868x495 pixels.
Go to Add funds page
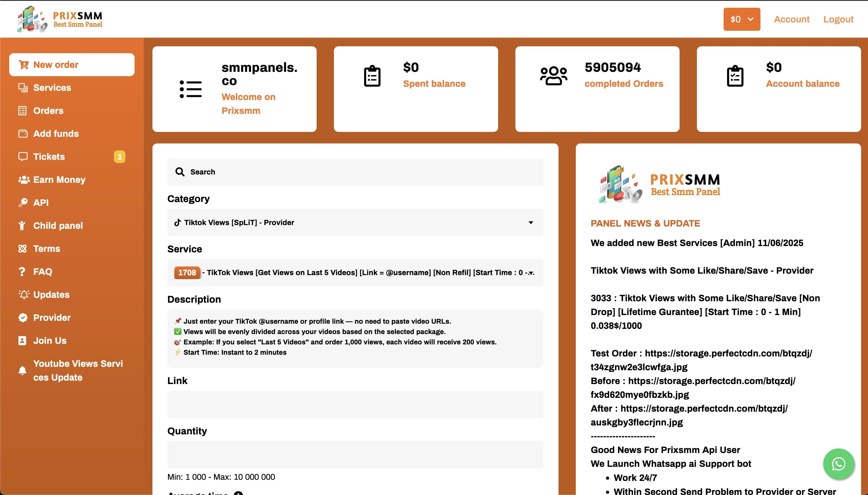tap(56, 134)
